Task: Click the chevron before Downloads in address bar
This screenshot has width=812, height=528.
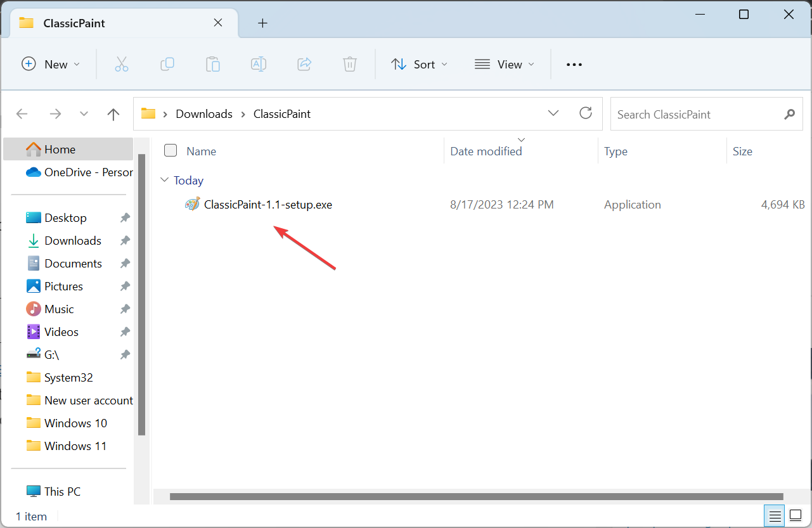Action: (165, 114)
